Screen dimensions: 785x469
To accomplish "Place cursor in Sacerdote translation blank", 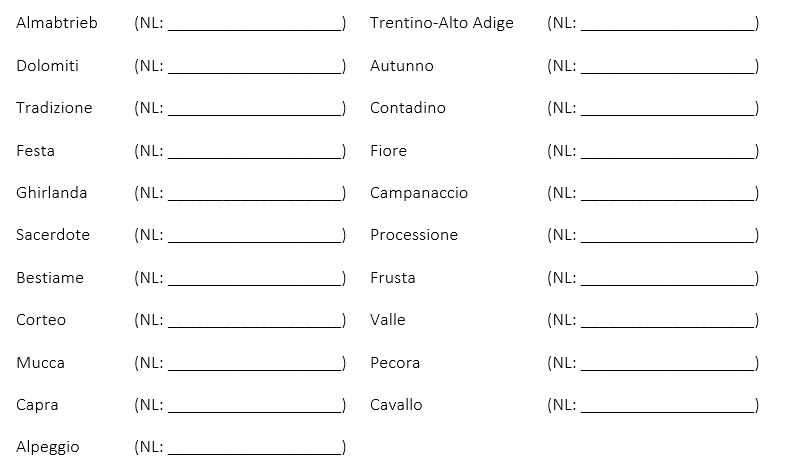I will coord(255,236).
